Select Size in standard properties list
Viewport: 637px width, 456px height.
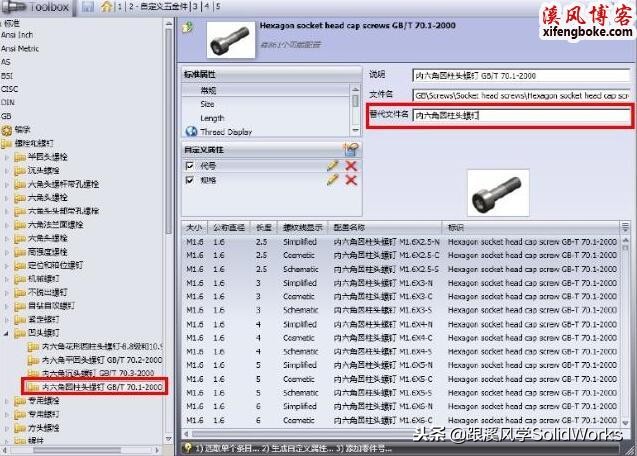coord(265,104)
